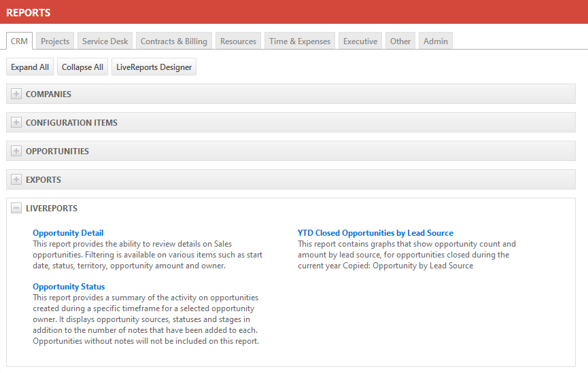Go to the Resources tab
588x373 pixels.
[238, 41]
